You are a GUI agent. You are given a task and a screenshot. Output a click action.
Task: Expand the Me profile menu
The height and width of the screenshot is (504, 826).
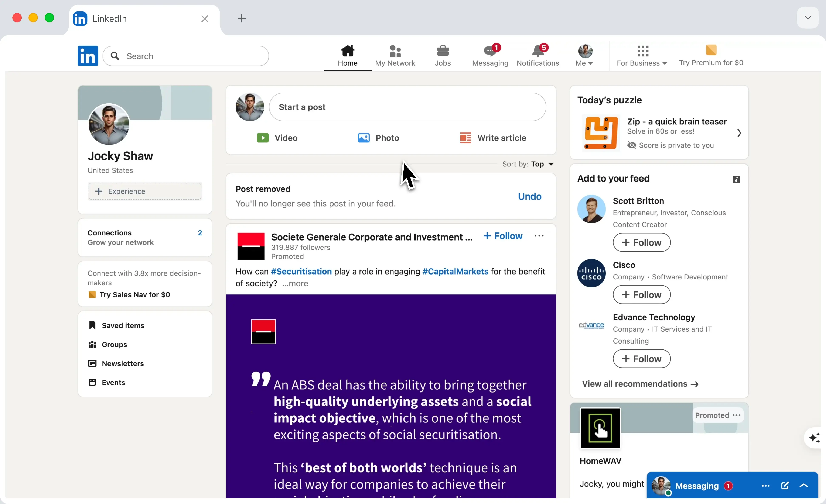(x=585, y=56)
